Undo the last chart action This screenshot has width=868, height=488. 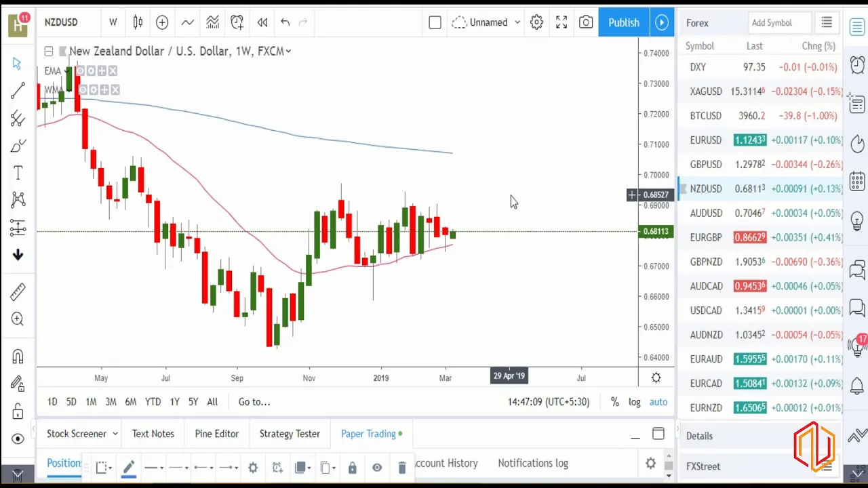285,22
